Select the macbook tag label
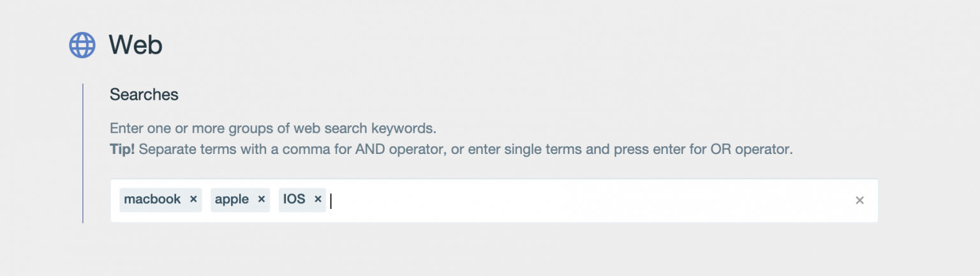The height and width of the screenshot is (276, 980). (x=152, y=199)
